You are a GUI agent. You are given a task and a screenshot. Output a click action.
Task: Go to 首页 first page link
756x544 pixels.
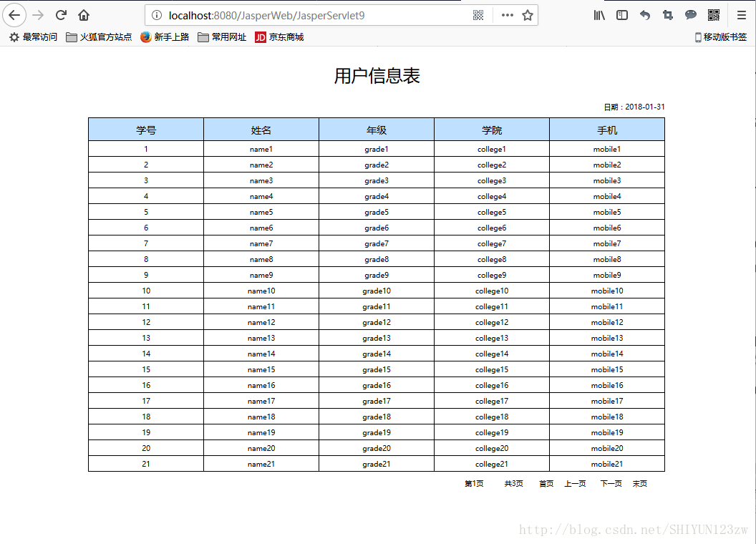pos(546,484)
